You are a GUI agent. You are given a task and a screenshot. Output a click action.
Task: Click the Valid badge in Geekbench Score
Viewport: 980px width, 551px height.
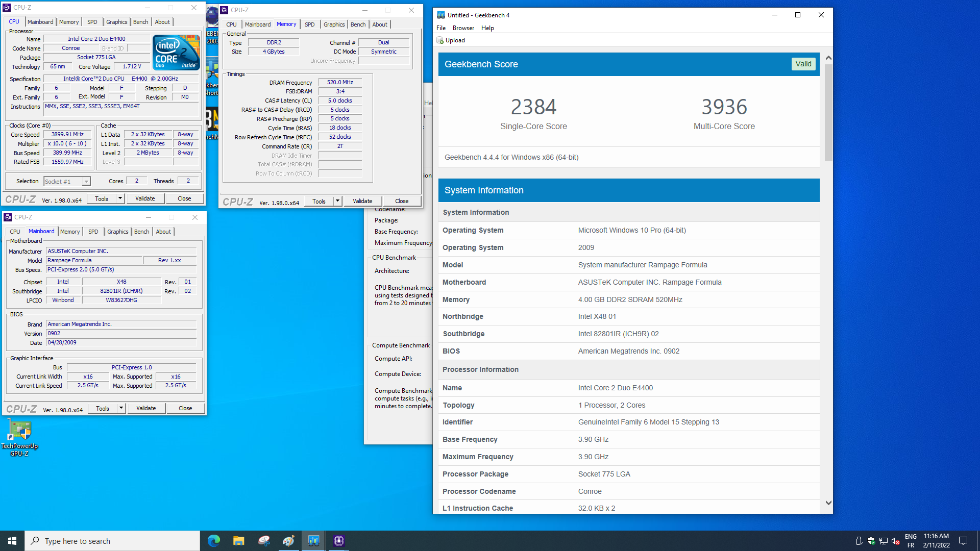point(803,64)
